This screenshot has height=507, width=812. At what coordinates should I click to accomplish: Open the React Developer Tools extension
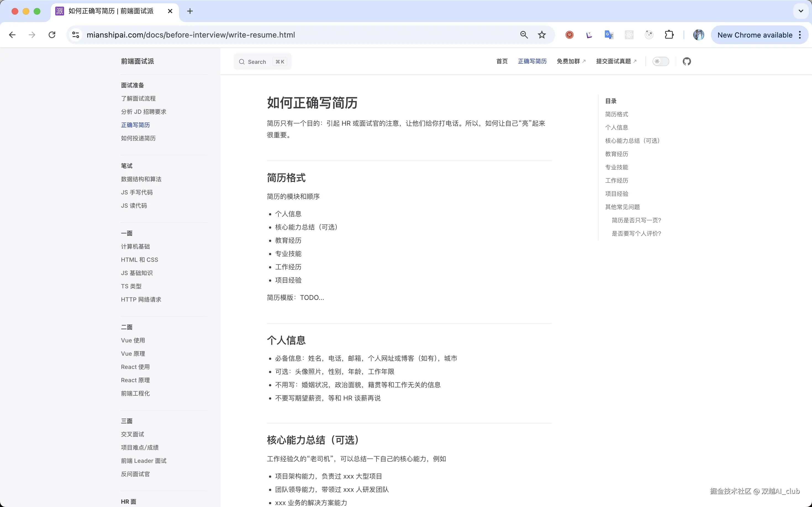pos(629,35)
